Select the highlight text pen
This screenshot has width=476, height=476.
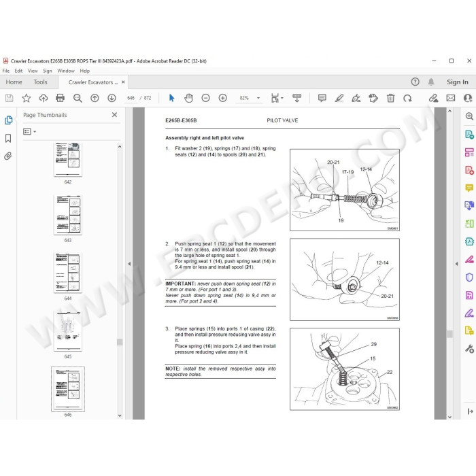339,98
